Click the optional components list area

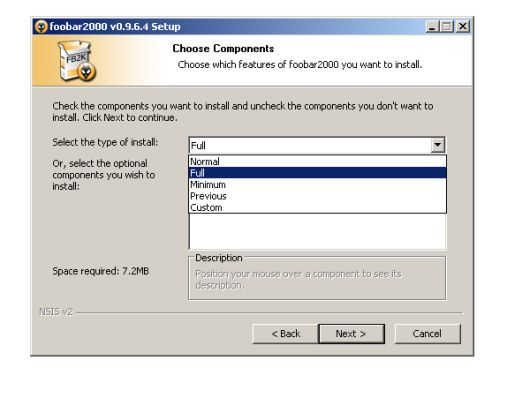coord(317,232)
